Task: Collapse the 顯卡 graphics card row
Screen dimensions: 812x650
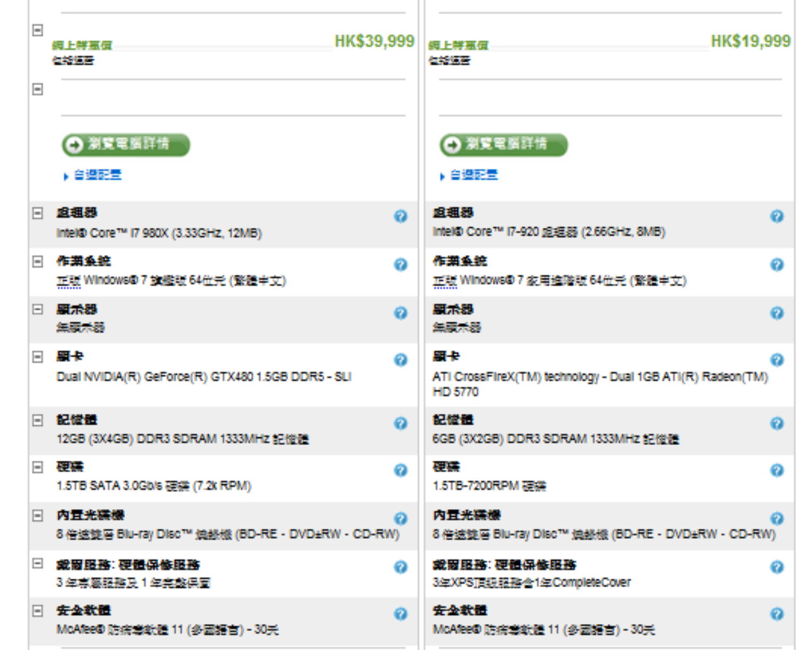Action: (x=38, y=357)
